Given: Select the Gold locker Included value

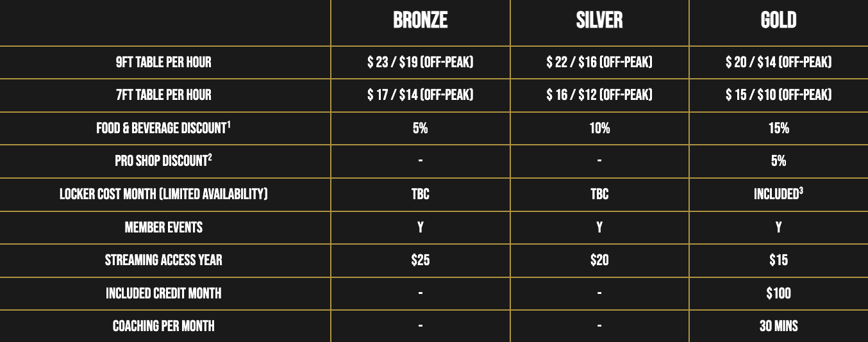Looking at the screenshot, I should pos(778,194).
